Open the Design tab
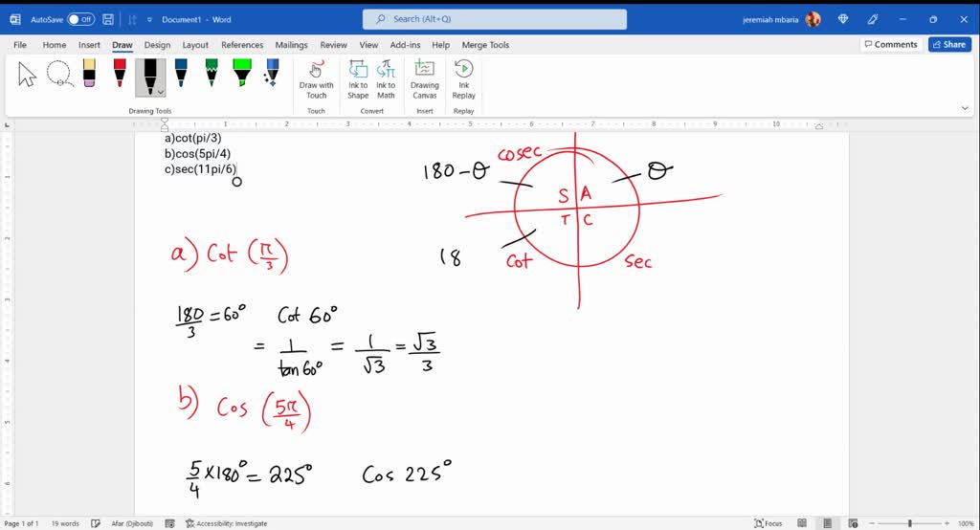 pos(157,45)
